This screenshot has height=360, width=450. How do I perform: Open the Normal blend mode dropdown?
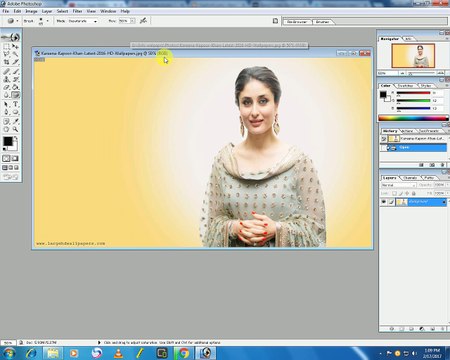pos(399,185)
